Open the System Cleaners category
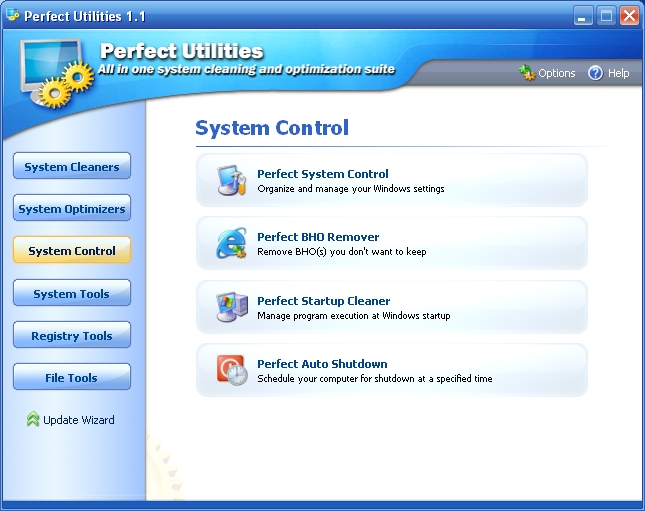 (x=72, y=166)
